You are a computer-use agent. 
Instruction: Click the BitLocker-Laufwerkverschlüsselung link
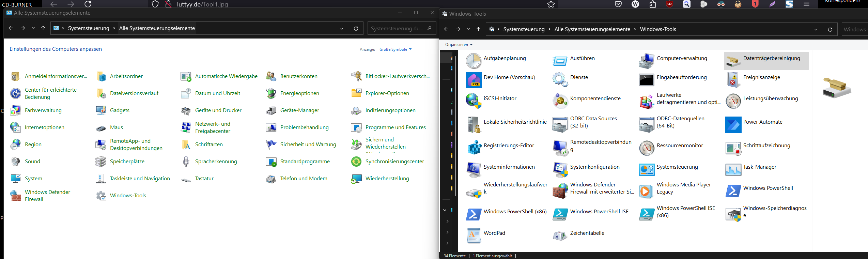pyautogui.click(x=398, y=76)
